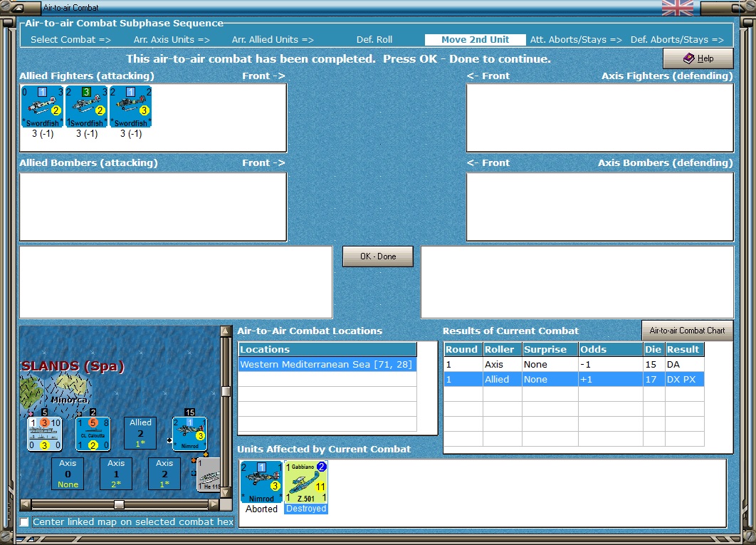Viewport: 756px width, 545px height.
Task: Click the Axis 2 1* marker on map
Action: pos(164,474)
